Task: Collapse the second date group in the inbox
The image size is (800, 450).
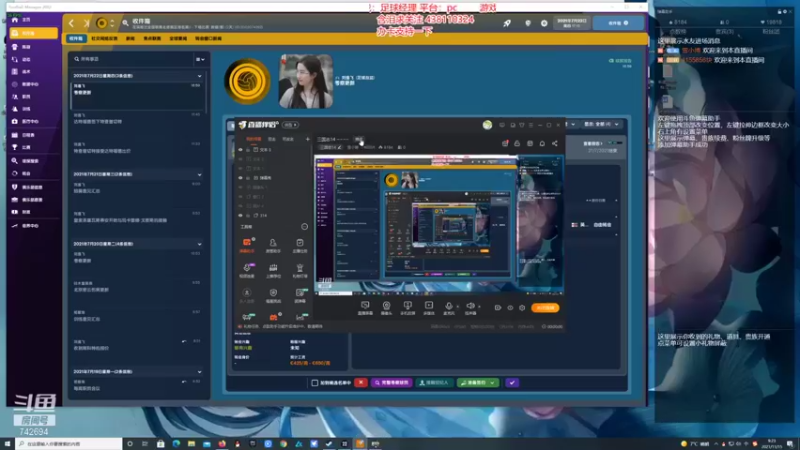Action: (199, 174)
